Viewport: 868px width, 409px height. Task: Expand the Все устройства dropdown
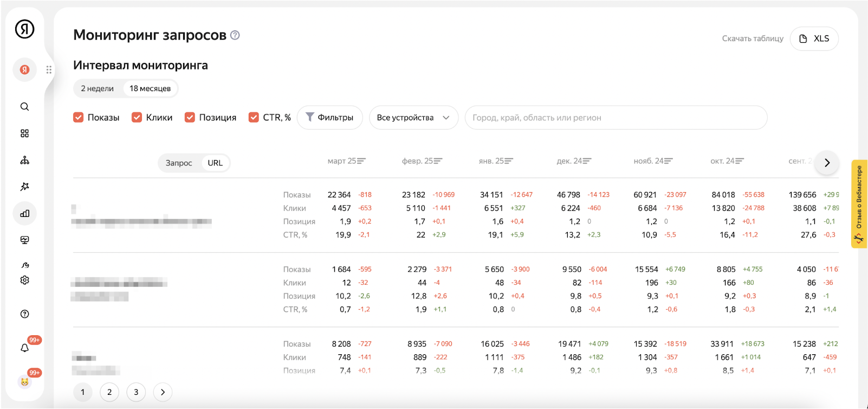click(x=413, y=118)
